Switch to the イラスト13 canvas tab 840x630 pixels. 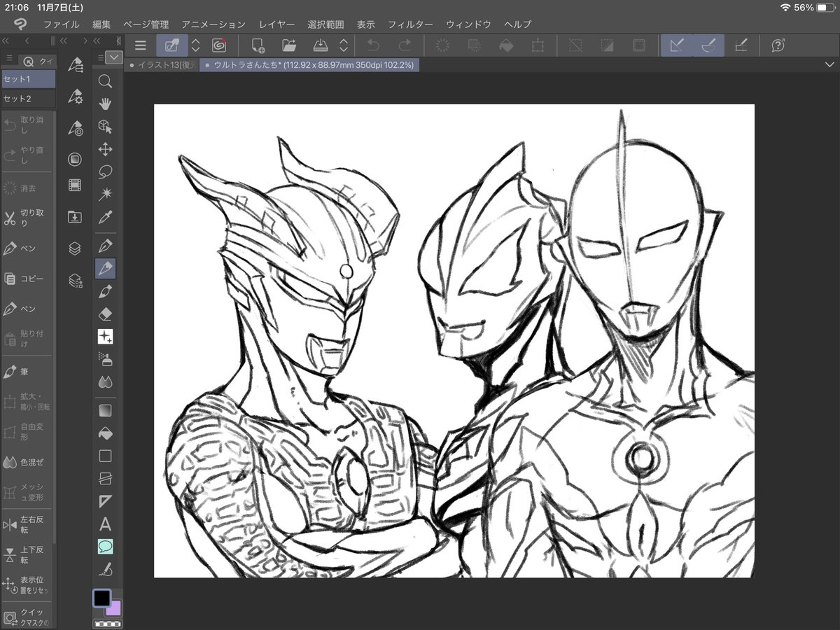[x=162, y=64]
